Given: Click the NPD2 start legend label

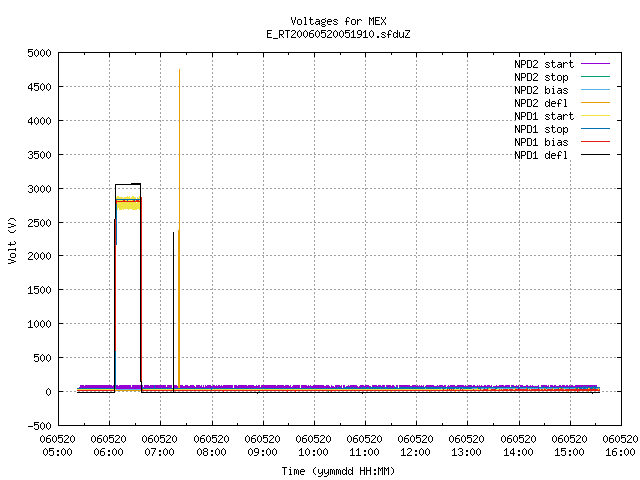Looking at the screenshot, I should click(x=544, y=64).
